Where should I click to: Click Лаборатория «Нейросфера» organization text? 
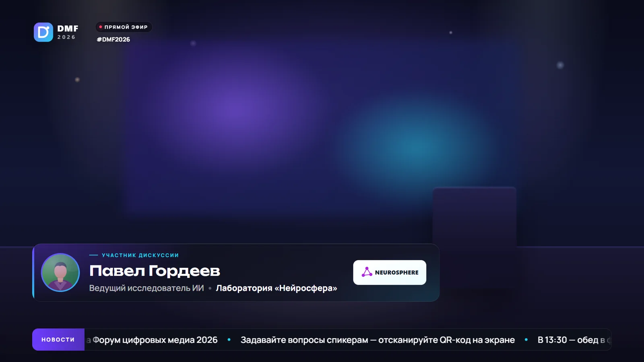(277, 288)
